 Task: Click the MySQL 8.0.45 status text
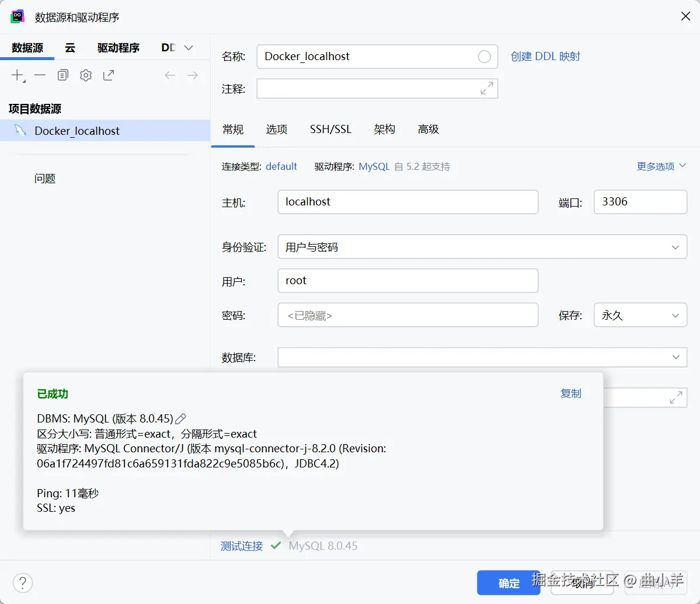pyautogui.click(x=323, y=546)
